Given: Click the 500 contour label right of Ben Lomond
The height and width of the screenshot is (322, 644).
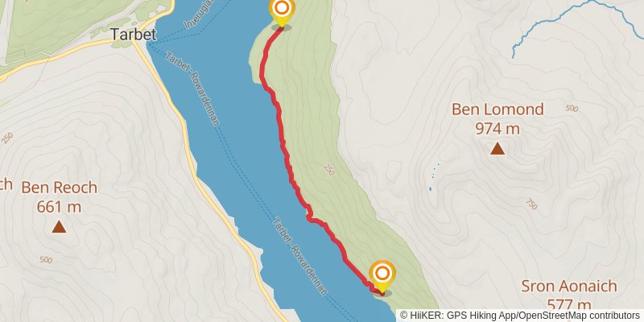Looking at the screenshot, I should 572,109.
